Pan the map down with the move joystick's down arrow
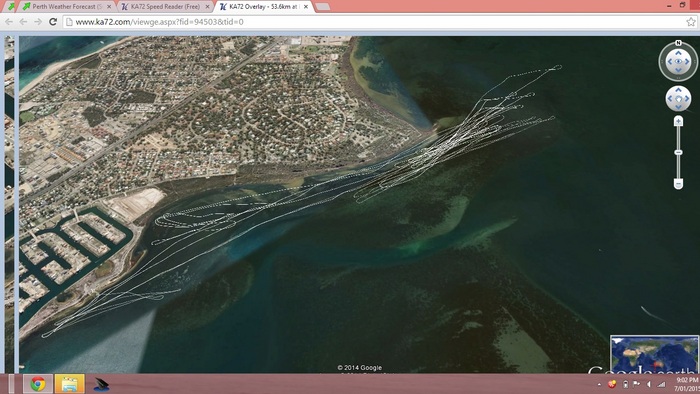The width and height of the screenshot is (700, 394). pyautogui.click(x=678, y=107)
